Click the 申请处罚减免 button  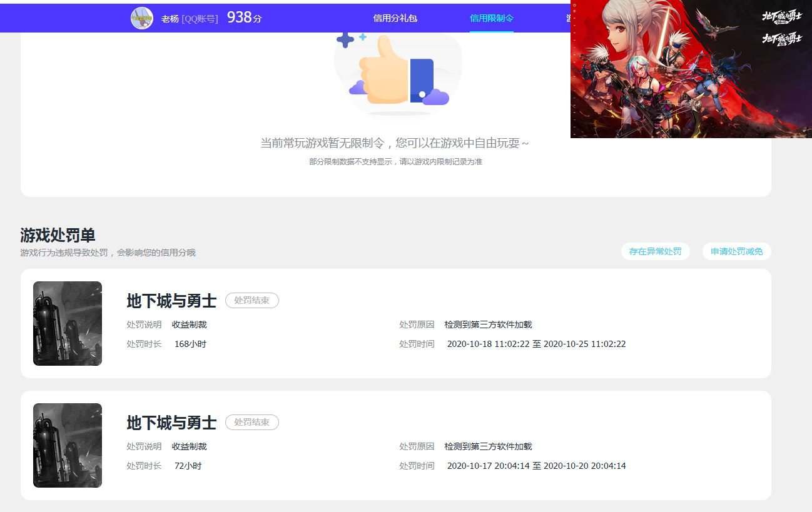coord(736,251)
